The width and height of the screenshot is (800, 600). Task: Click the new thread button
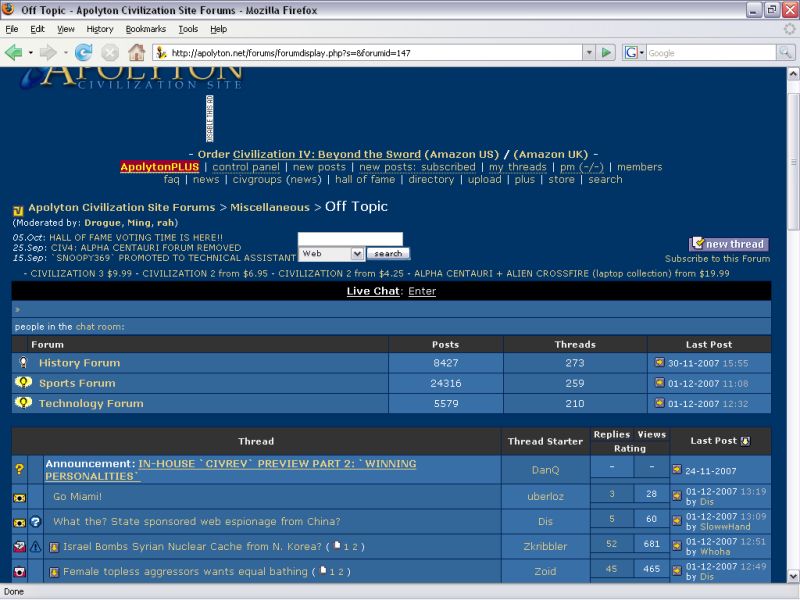(x=729, y=244)
